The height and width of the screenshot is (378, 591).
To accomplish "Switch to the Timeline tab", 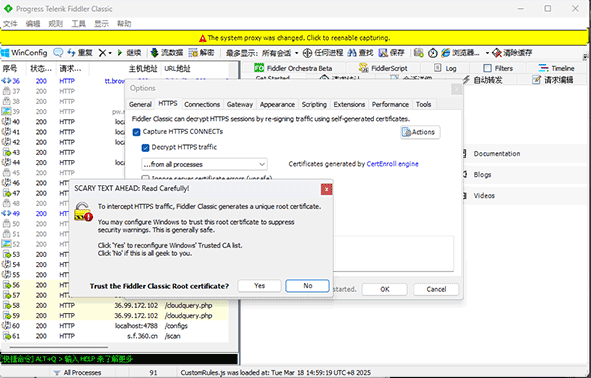I will coord(556,68).
